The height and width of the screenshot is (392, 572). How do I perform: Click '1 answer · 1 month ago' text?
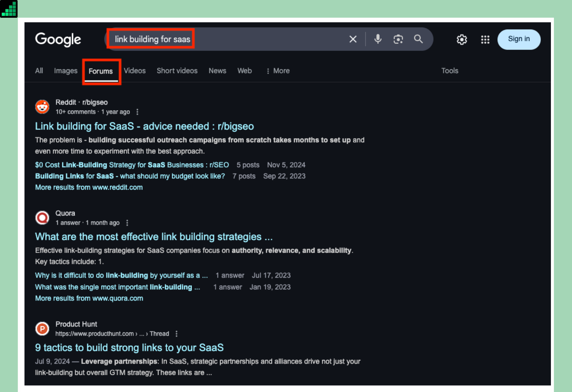[x=87, y=223]
